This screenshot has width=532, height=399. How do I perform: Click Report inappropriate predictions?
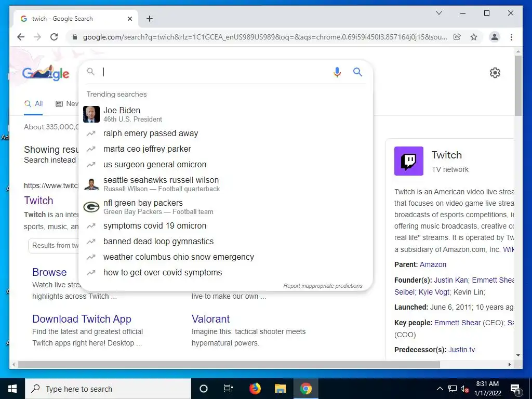click(323, 286)
